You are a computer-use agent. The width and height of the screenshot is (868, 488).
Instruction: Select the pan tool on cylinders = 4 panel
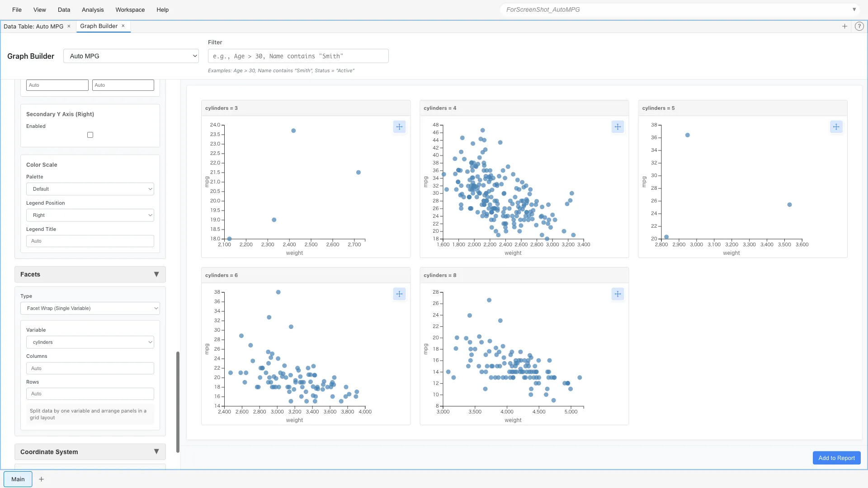click(x=618, y=127)
